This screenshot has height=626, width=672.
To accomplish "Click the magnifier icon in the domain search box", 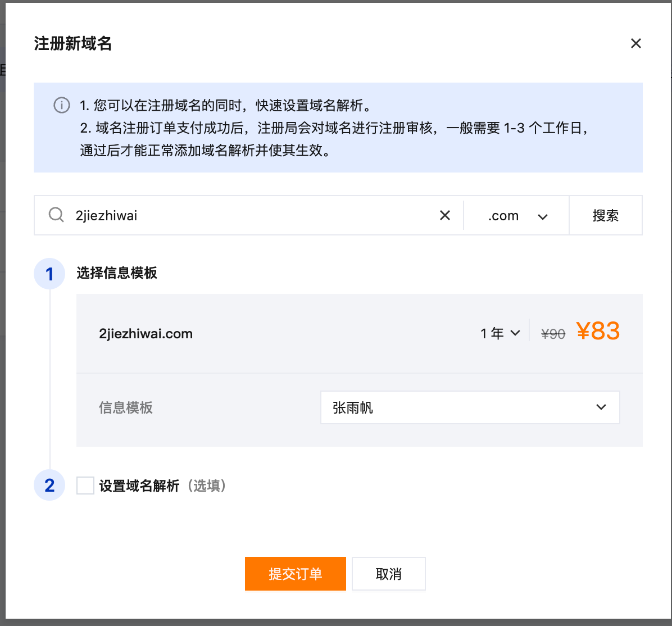I will (56, 215).
